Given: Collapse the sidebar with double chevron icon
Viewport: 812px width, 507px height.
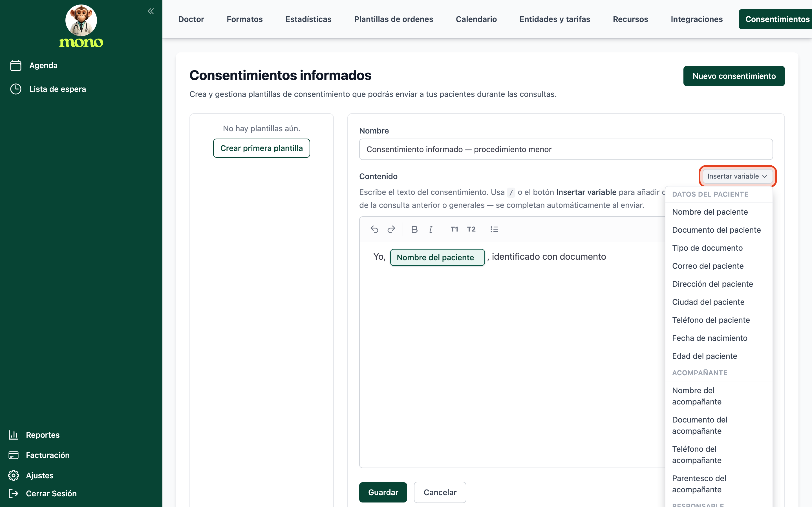Looking at the screenshot, I should tap(151, 11).
